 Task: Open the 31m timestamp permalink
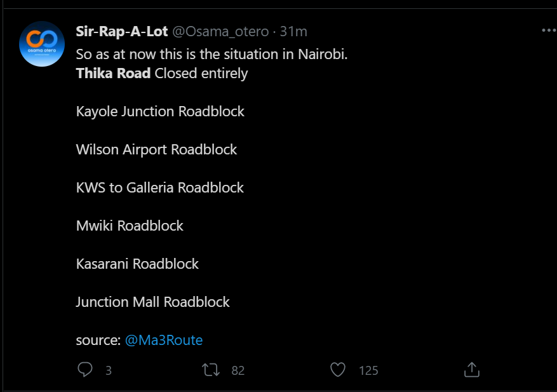293,32
